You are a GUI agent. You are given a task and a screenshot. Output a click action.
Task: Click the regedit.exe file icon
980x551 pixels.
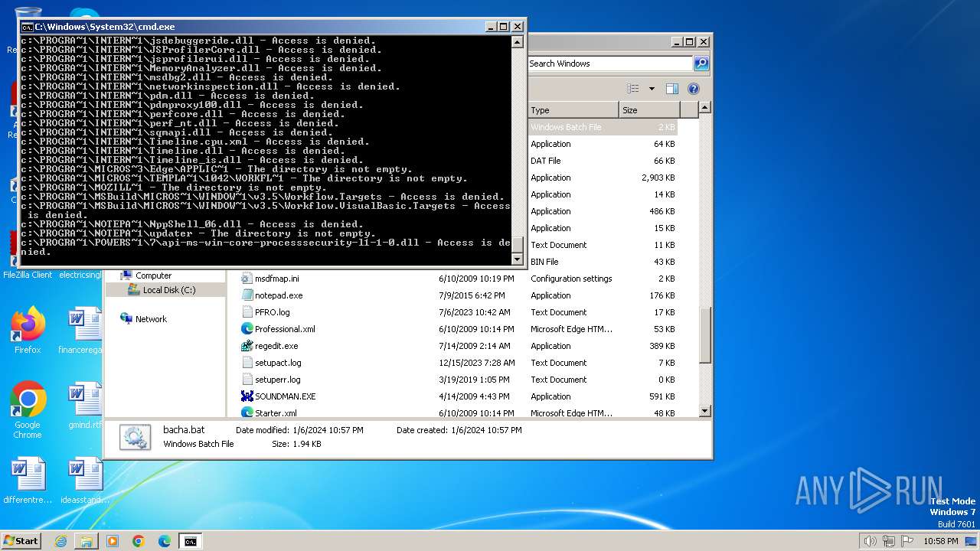247,346
